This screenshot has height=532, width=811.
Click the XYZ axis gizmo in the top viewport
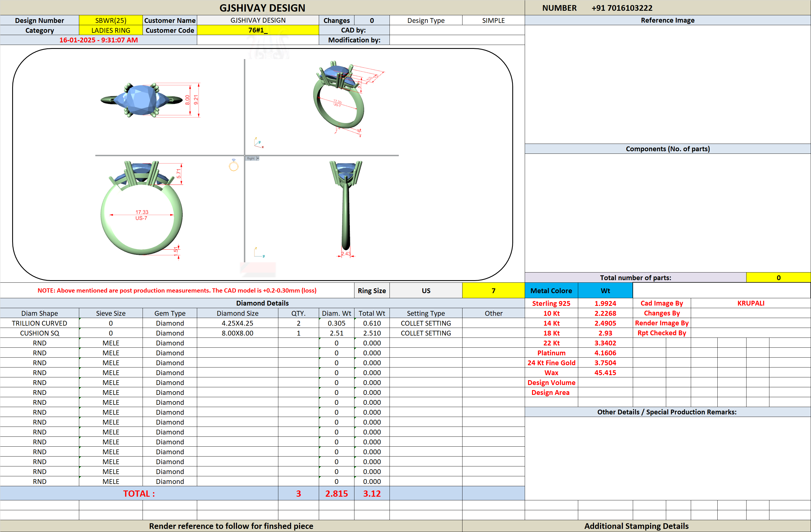(x=259, y=143)
